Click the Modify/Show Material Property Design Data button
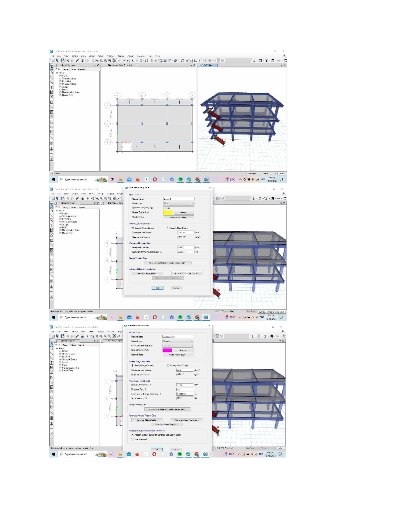The image size is (411, 532). click(x=167, y=409)
